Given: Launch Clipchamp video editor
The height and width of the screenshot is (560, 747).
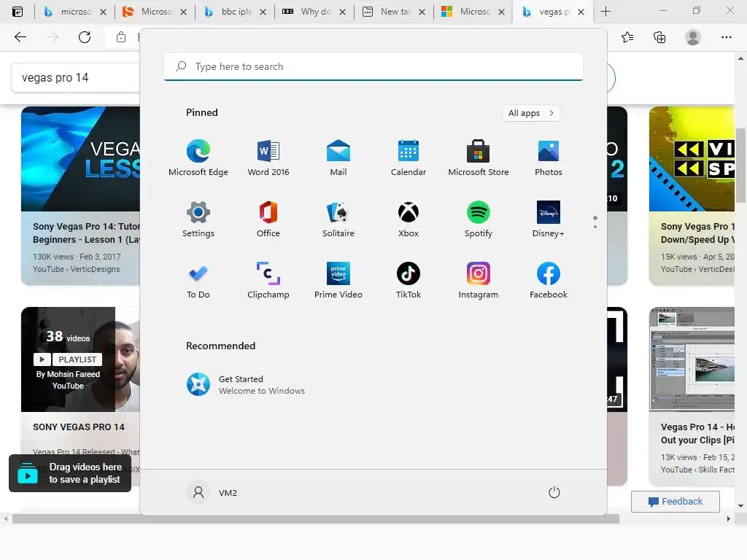Looking at the screenshot, I should tap(268, 281).
